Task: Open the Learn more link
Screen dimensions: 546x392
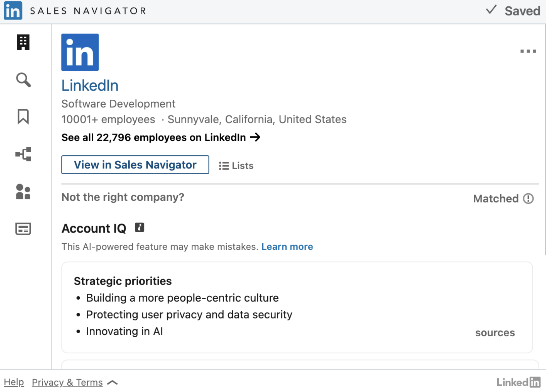Action: click(x=287, y=247)
